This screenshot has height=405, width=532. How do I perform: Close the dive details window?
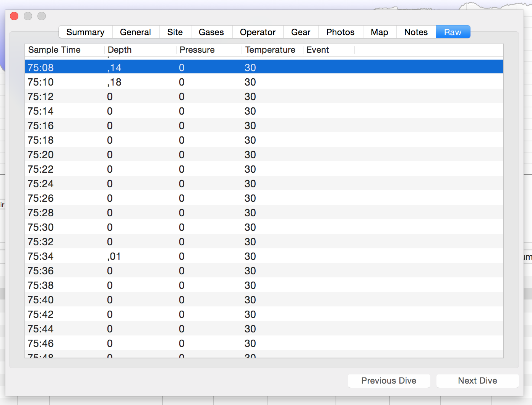(x=14, y=16)
